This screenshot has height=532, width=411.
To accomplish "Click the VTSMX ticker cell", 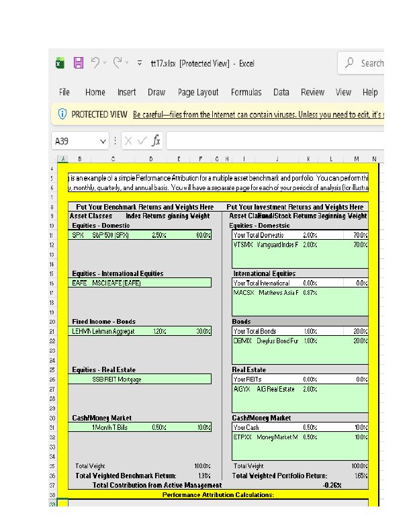I will click(x=243, y=245).
